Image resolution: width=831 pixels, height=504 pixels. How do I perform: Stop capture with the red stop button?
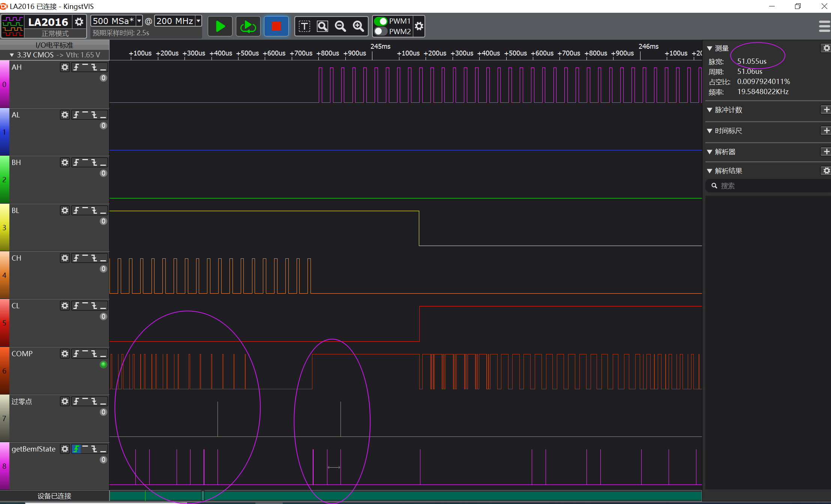(x=276, y=26)
